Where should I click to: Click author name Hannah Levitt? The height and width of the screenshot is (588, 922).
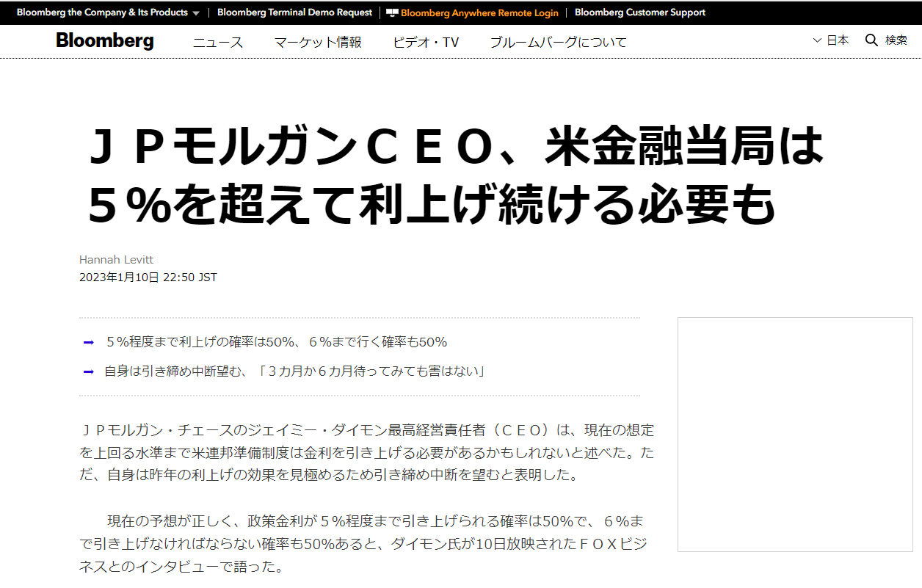click(116, 259)
